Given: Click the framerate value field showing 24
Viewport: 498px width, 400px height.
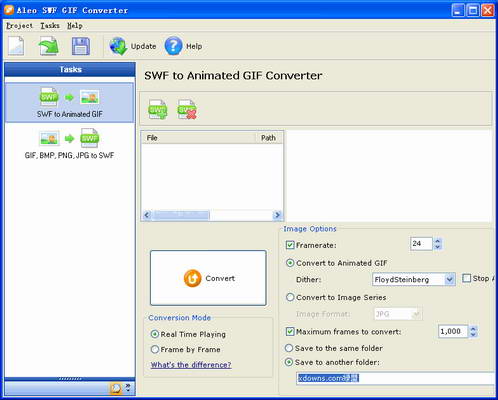Looking at the screenshot, I should 421,244.
